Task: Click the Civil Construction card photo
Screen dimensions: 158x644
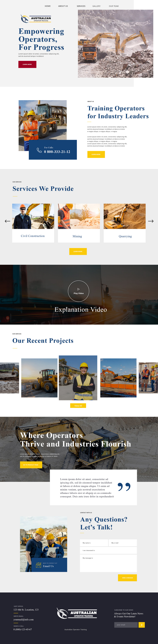Action: click(x=33, y=216)
